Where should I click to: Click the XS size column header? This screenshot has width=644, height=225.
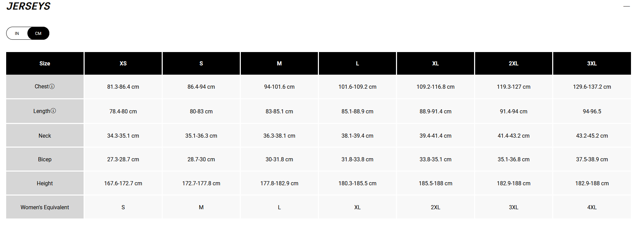pyautogui.click(x=123, y=63)
